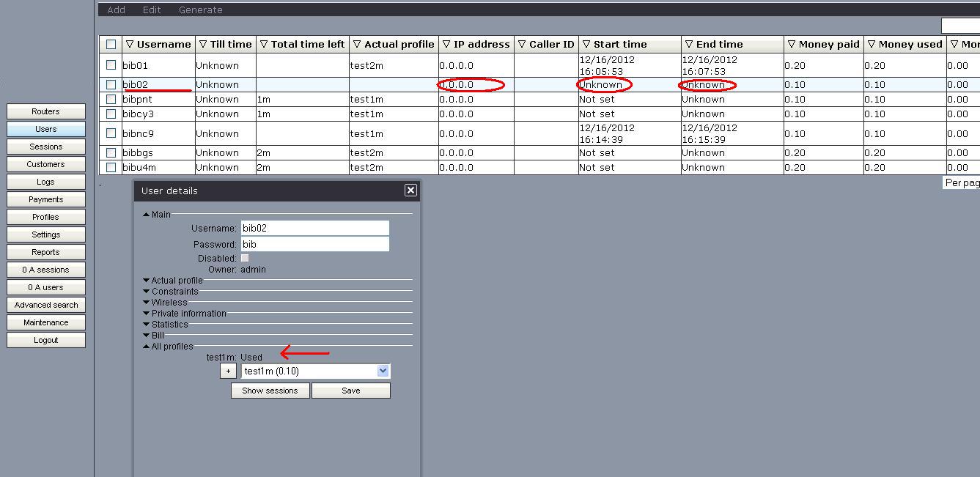Open the Users section in sidebar

[x=46, y=129]
